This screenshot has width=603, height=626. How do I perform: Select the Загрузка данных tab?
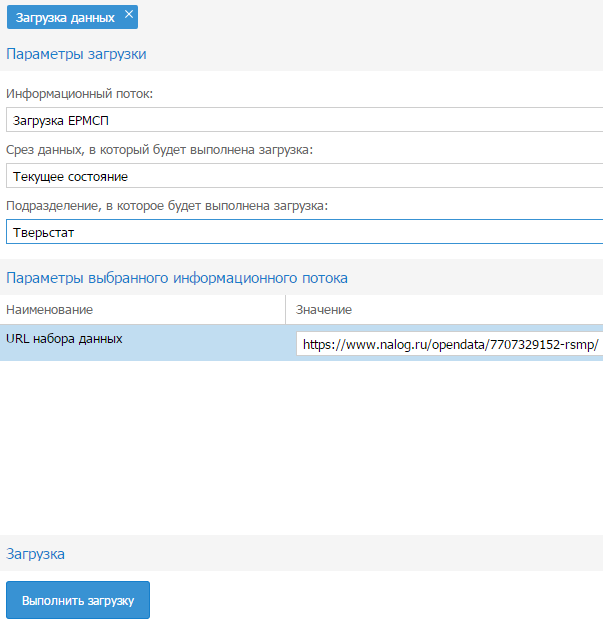[x=65, y=18]
